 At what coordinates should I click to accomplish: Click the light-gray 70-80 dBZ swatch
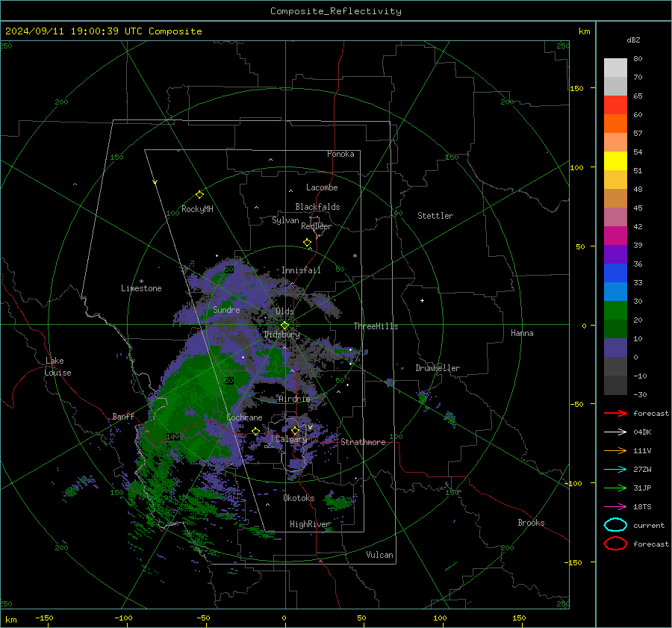click(x=615, y=68)
